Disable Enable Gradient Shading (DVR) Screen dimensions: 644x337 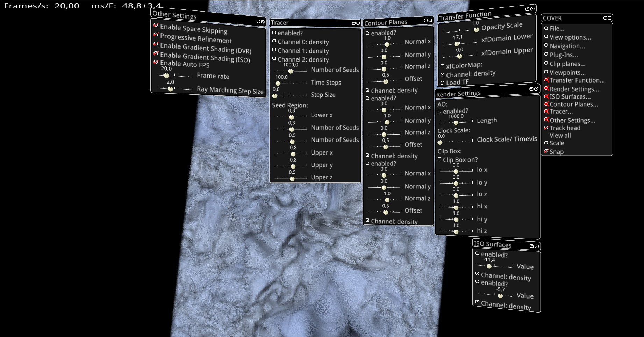[x=156, y=44]
